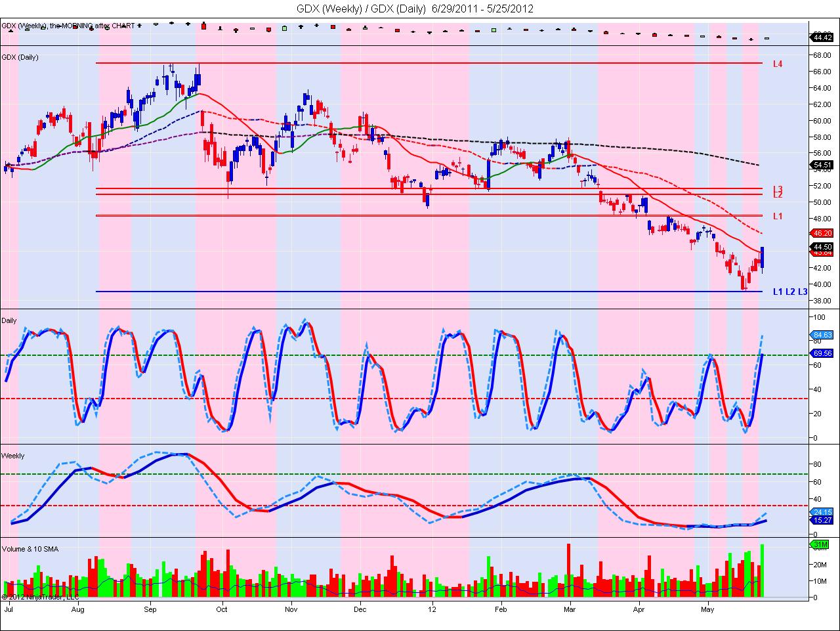Click the 'Volume & 10 SMA' panel label
Viewport: 840px width, 631px height.
(x=30, y=548)
